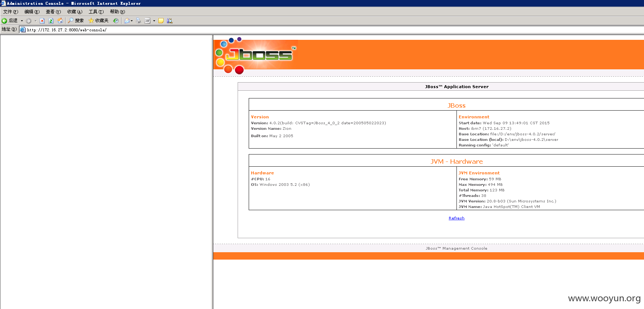Click the grey Forward arrow button
The height and width of the screenshot is (309, 644).
29,21
